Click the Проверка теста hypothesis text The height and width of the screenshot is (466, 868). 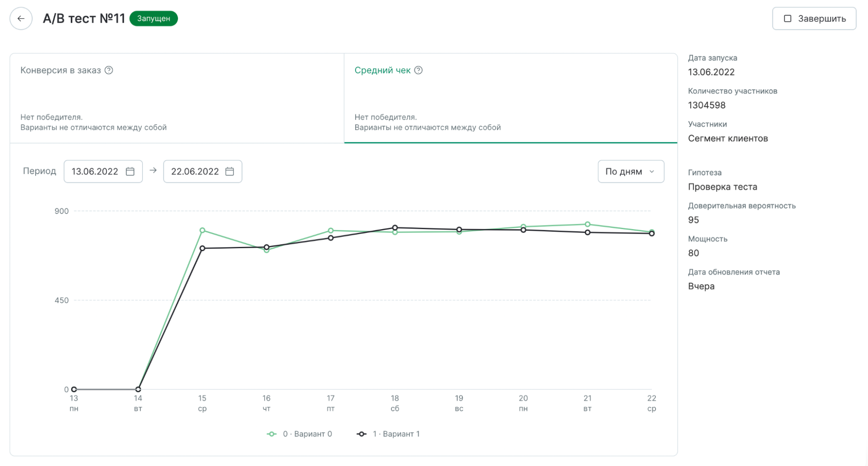click(723, 187)
